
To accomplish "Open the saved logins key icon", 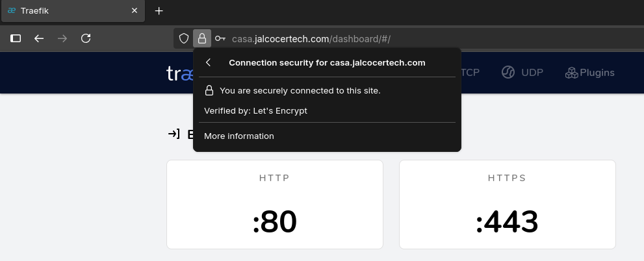I will pos(220,38).
